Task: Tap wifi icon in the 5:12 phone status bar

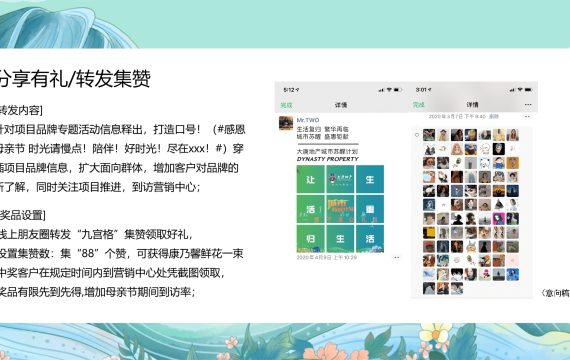Action: [x=389, y=90]
